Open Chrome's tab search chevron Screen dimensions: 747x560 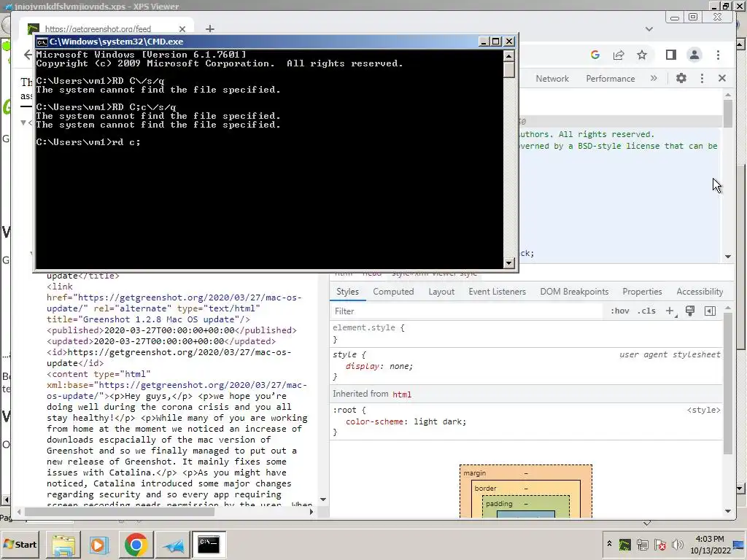[x=649, y=29]
